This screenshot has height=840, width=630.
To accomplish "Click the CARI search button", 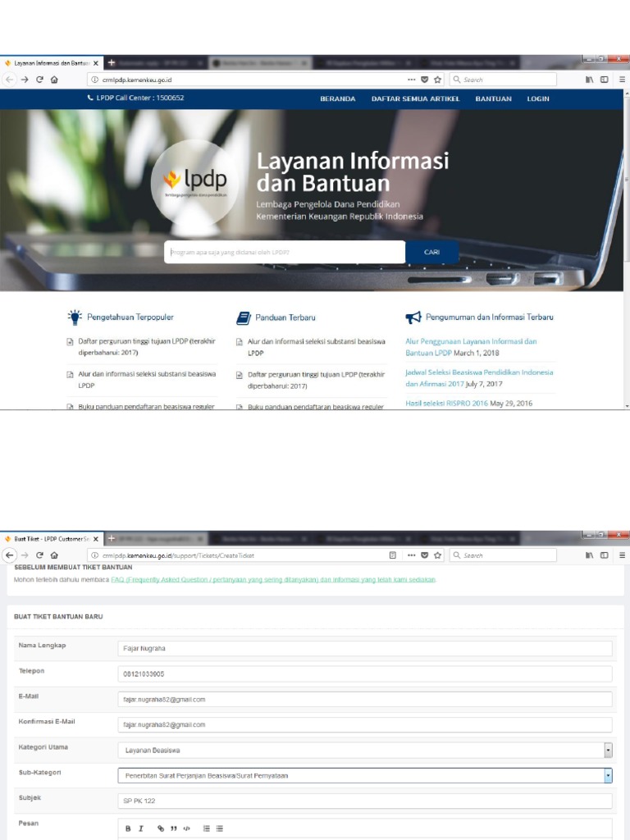I will (x=431, y=252).
